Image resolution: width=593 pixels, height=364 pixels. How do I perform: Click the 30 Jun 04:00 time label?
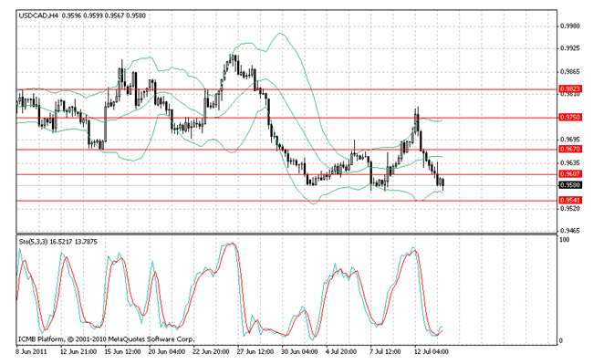coord(299,352)
